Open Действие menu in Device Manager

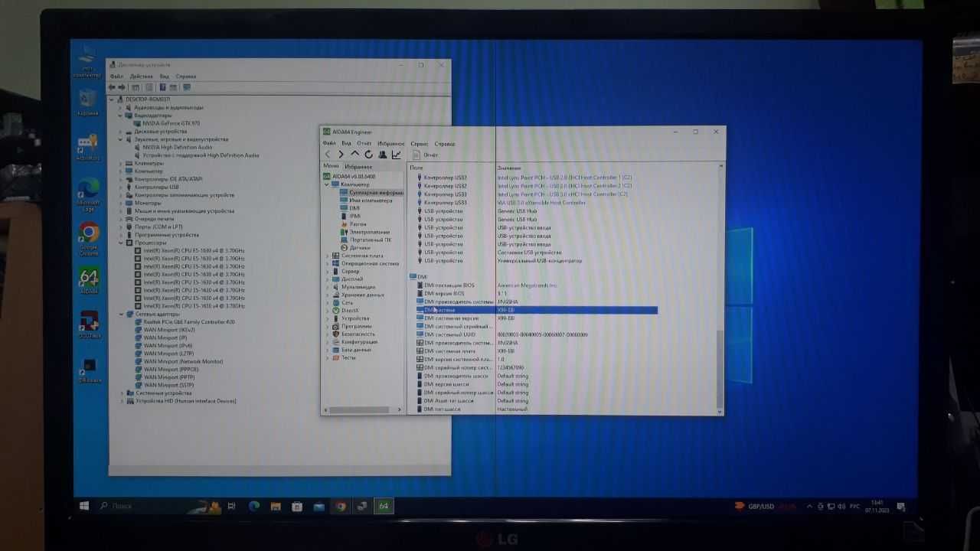[x=141, y=77]
